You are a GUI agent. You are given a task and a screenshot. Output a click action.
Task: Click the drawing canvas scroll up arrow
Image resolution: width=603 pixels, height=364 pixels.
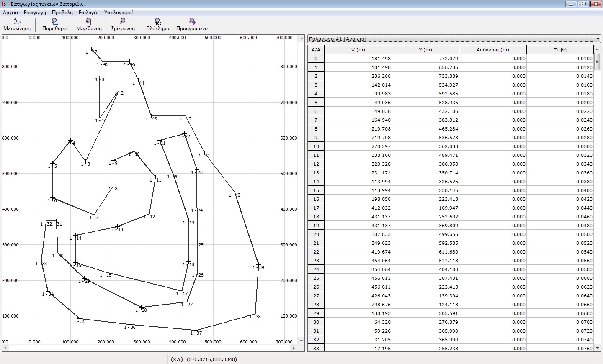[301, 38]
